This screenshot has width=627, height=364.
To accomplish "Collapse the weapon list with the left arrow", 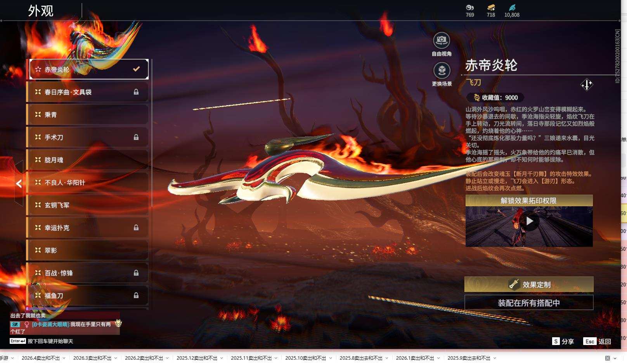I will coord(18,183).
